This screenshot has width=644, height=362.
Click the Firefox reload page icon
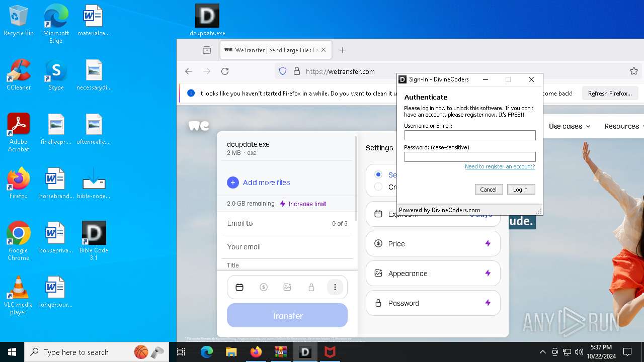pos(225,71)
